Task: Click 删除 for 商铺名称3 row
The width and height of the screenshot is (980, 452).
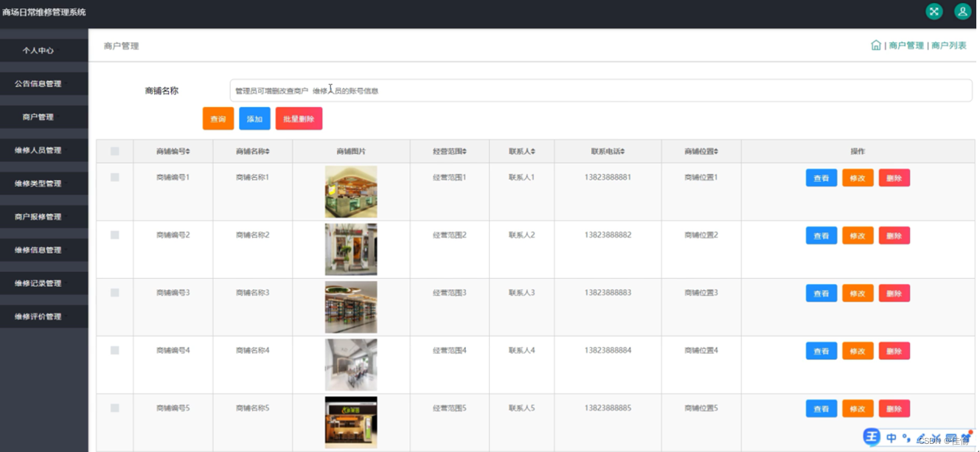Action: tap(894, 293)
